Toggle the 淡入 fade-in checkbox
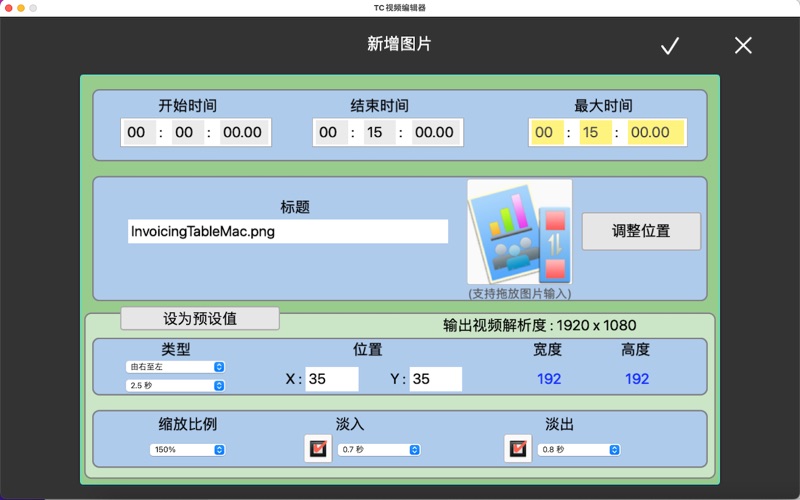 [318, 448]
